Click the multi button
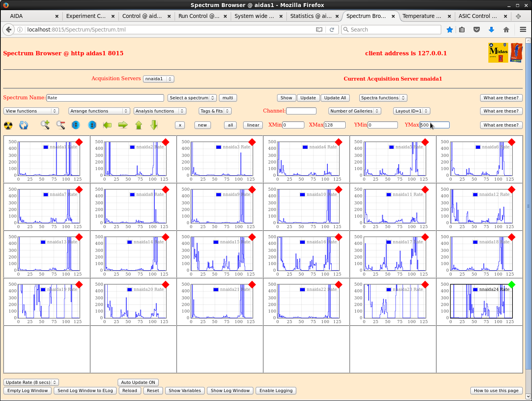Image resolution: width=532 pixels, height=401 pixels. [228, 98]
